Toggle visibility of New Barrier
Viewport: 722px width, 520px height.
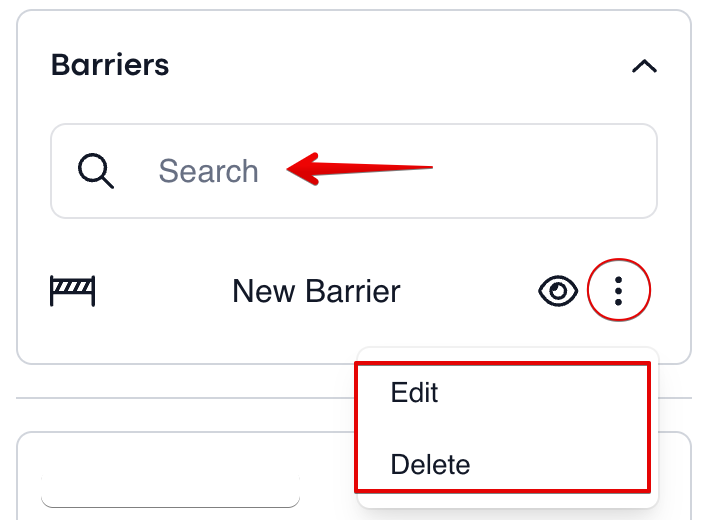point(558,291)
